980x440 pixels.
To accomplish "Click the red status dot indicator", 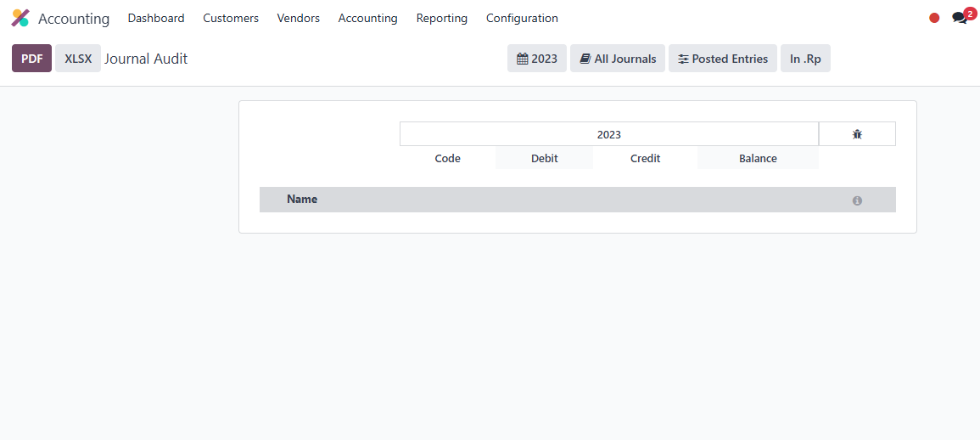I will click(934, 18).
